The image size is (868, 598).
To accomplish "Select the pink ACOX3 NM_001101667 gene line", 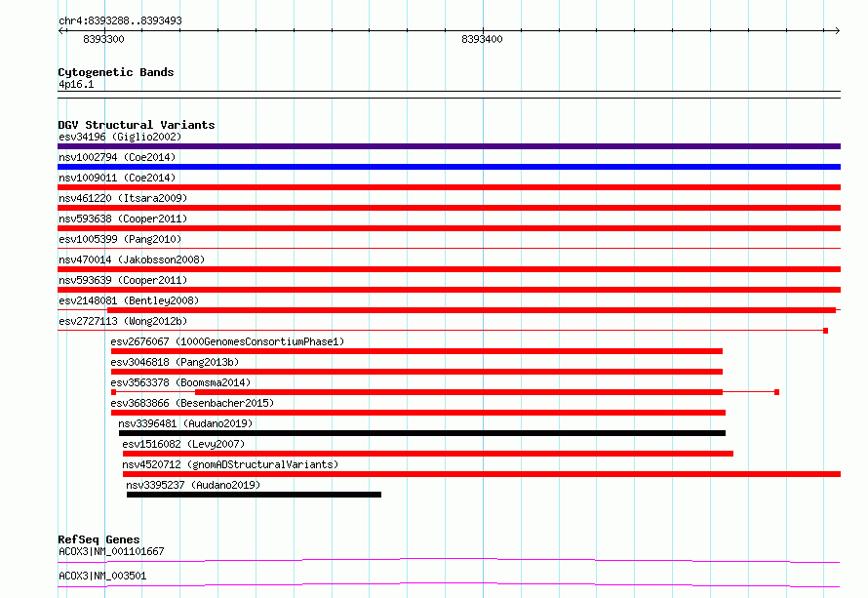I will (x=449, y=560).
